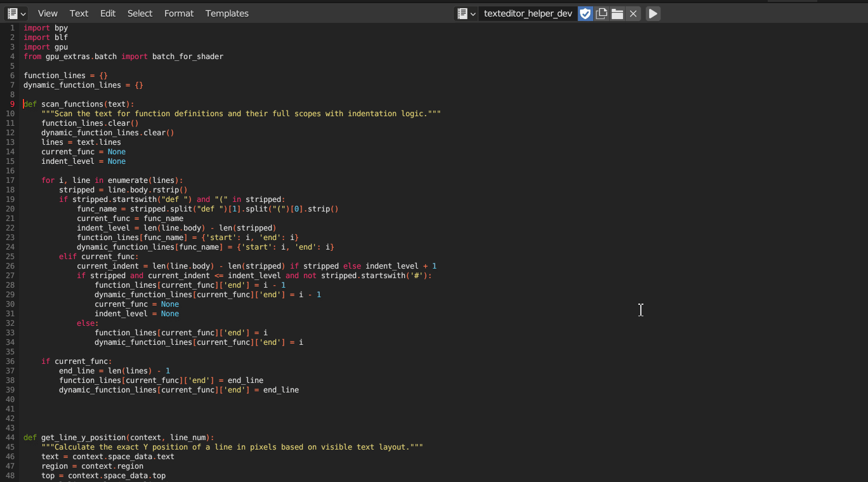Click the new text data-block icon
The height and width of the screenshot is (482, 868).
tap(602, 13)
